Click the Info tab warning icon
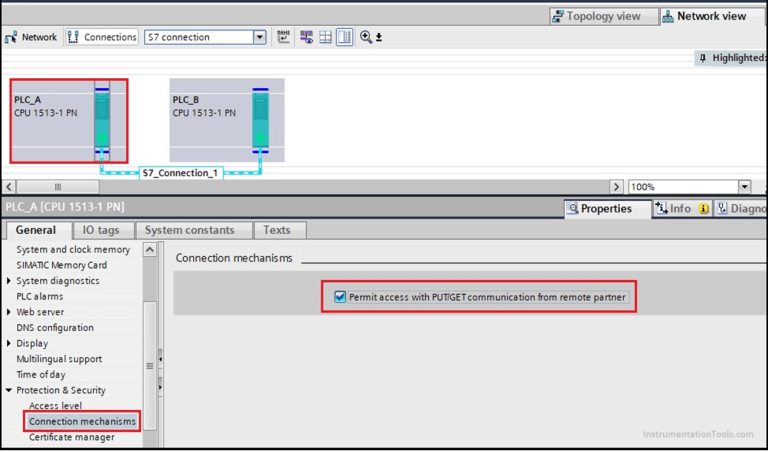This screenshot has width=768, height=452. click(x=703, y=209)
